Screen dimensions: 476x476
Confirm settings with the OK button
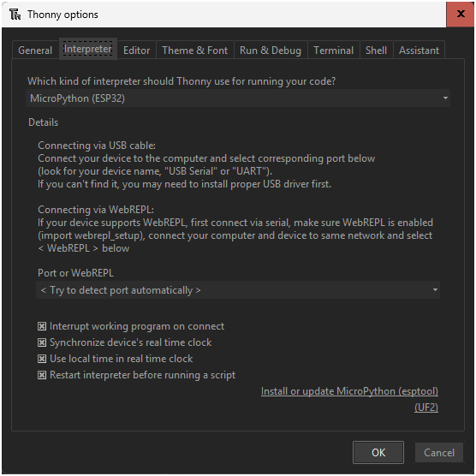tap(378, 452)
